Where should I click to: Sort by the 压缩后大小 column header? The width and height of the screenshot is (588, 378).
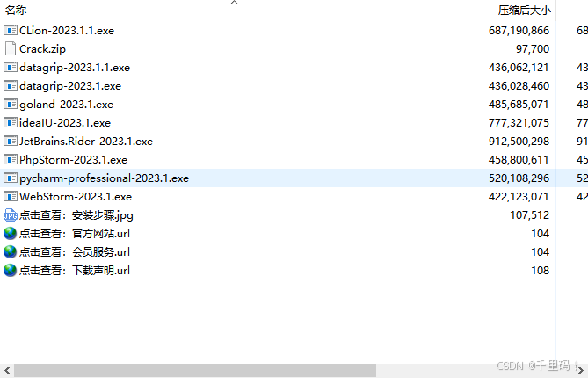coord(524,11)
